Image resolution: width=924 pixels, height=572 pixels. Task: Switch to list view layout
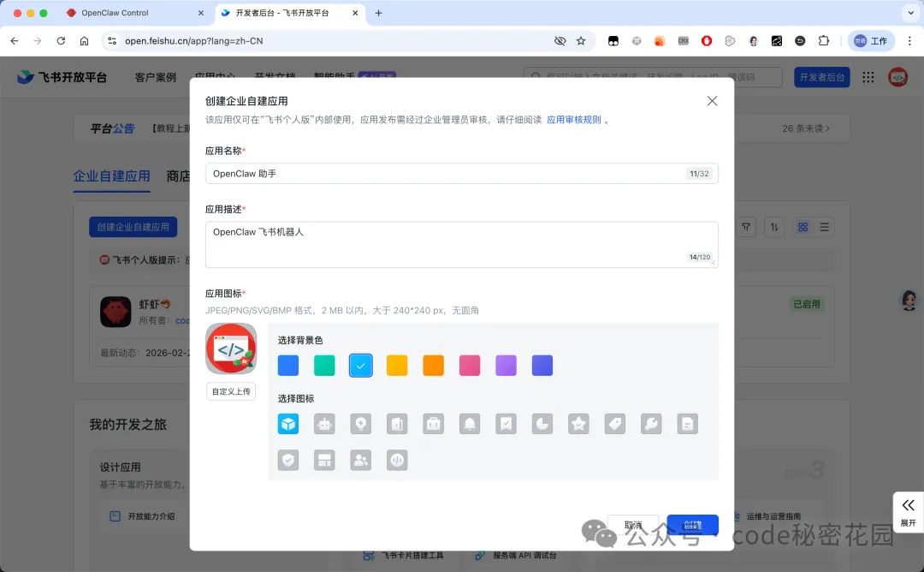click(825, 227)
